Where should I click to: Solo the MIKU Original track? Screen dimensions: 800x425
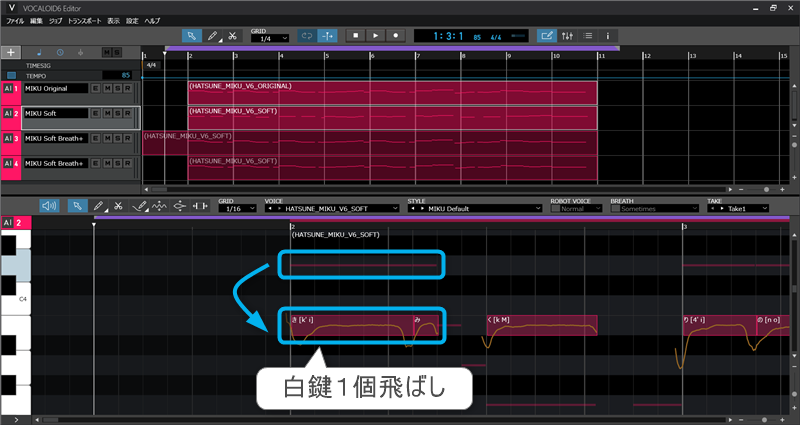point(117,88)
